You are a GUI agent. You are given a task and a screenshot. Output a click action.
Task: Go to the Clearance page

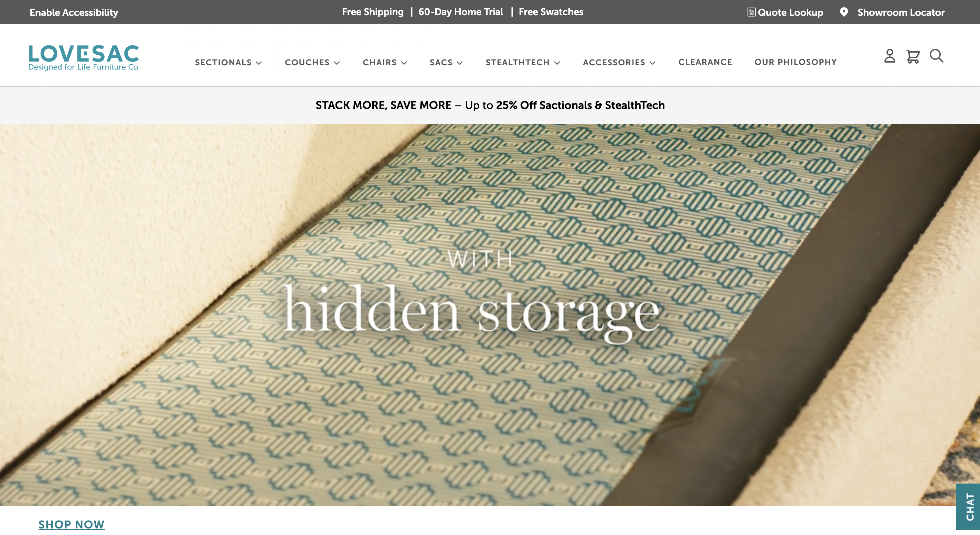click(705, 62)
